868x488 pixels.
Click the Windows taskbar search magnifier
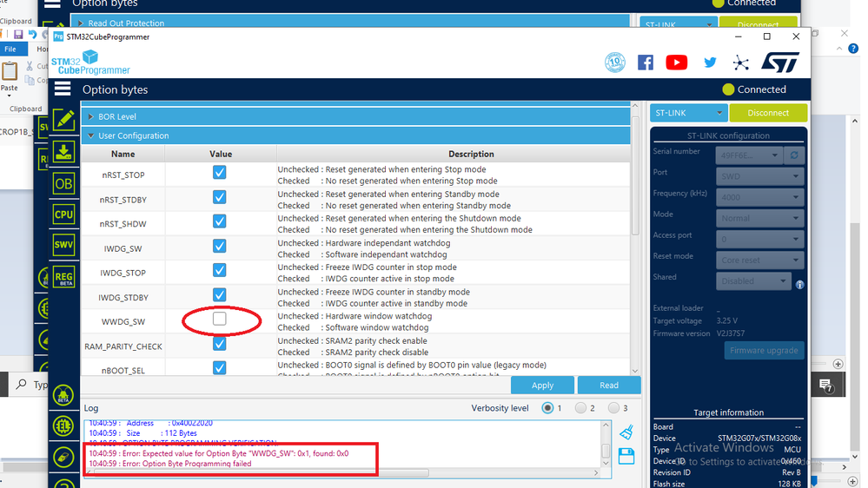pos(21,384)
